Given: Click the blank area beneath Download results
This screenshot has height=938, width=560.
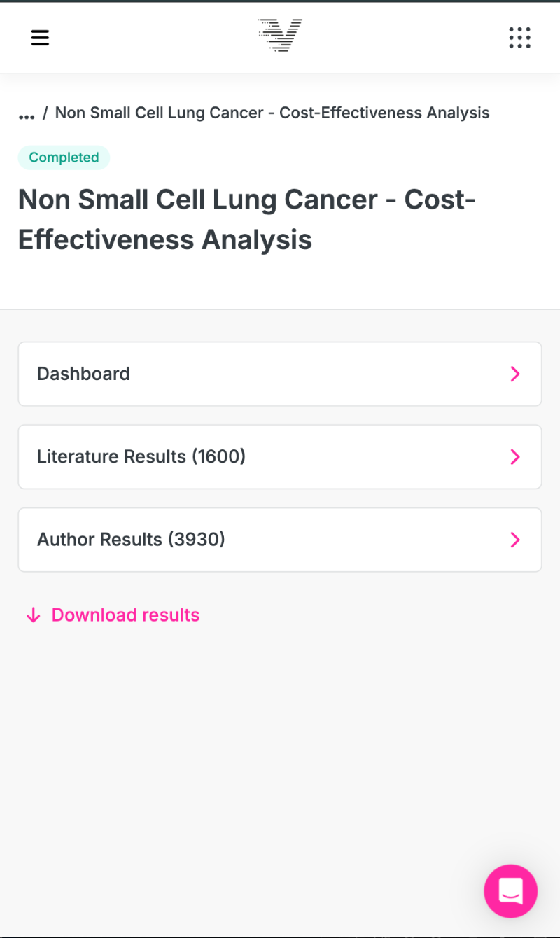Looking at the screenshot, I should [280, 735].
